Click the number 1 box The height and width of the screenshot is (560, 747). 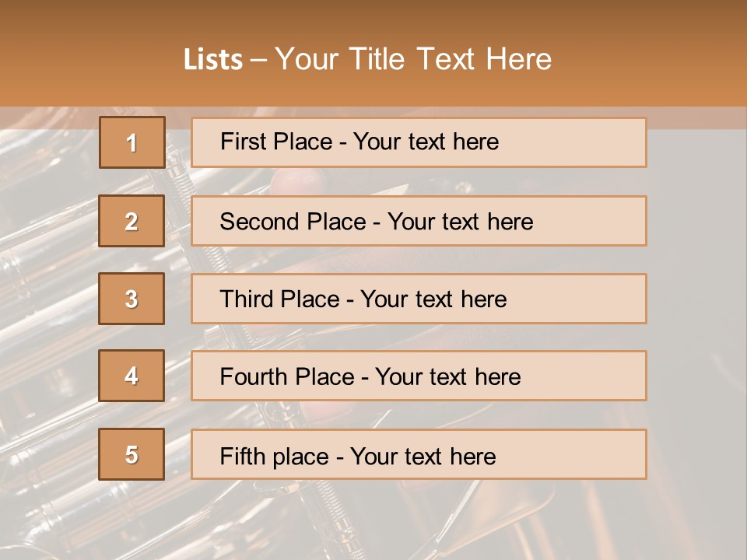[x=132, y=142]
